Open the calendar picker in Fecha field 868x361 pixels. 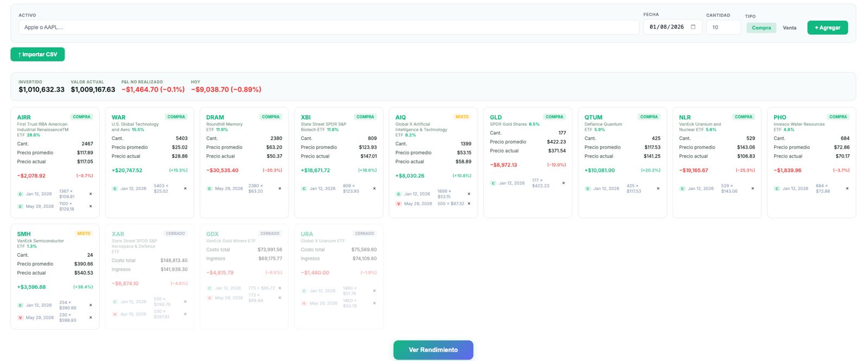click(693, 27)
